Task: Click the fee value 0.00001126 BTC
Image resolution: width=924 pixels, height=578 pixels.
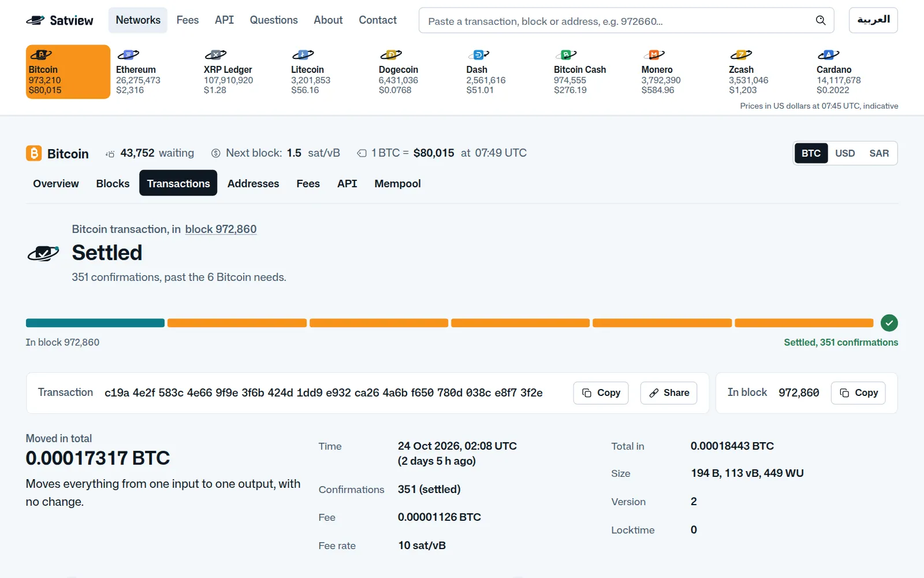Action: coord(439,517)
